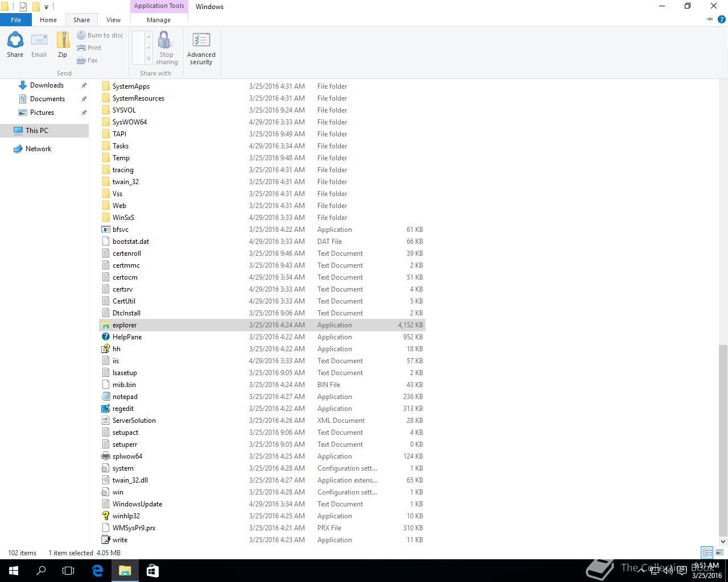The height and width of the screenshot is (582, 728).
Task: Open the Windows Start menu
Action: (14, 571)
